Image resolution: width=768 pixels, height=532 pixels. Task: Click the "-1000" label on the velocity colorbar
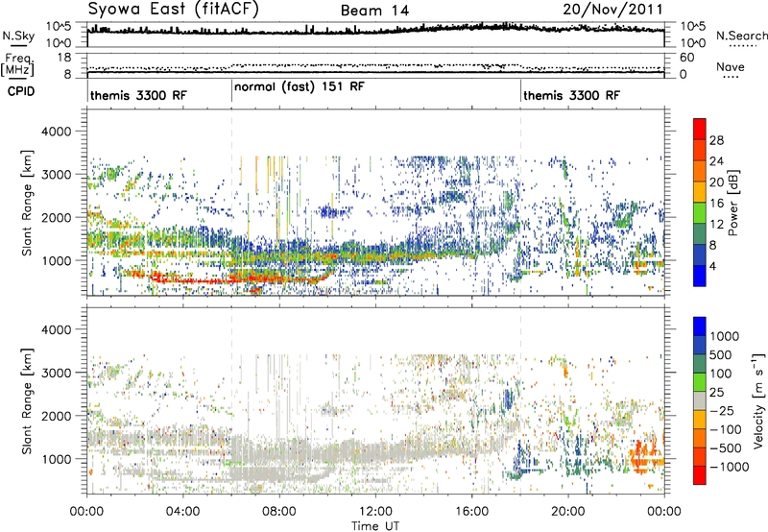point(730,467)
